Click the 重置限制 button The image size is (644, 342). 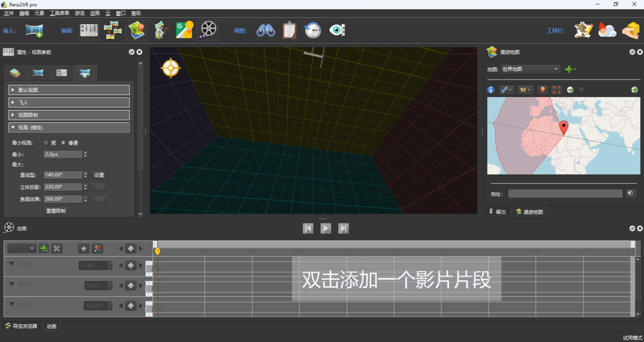pos(56,211)
